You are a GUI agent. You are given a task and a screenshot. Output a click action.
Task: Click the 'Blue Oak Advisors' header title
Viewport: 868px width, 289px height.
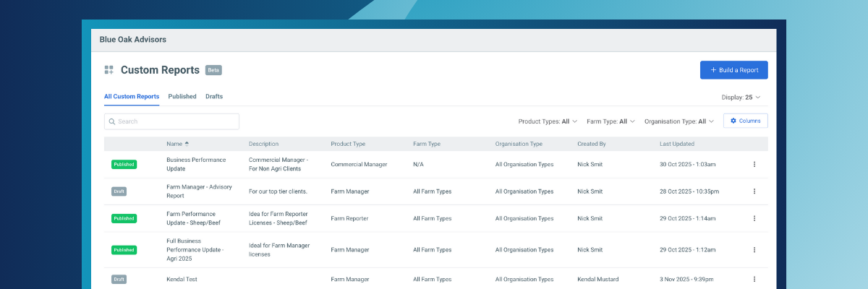pyautogui.click(x=133, y=40)
